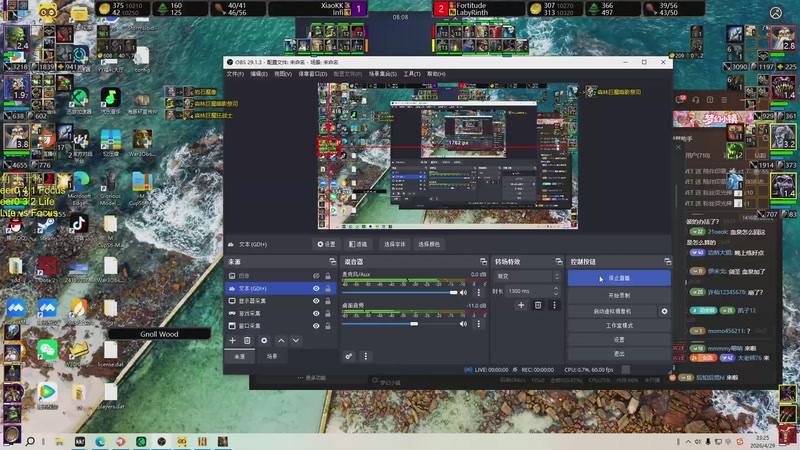Toggle lock on 图像 source
This screenshot has width=800, height=450.
pos(328,276)
